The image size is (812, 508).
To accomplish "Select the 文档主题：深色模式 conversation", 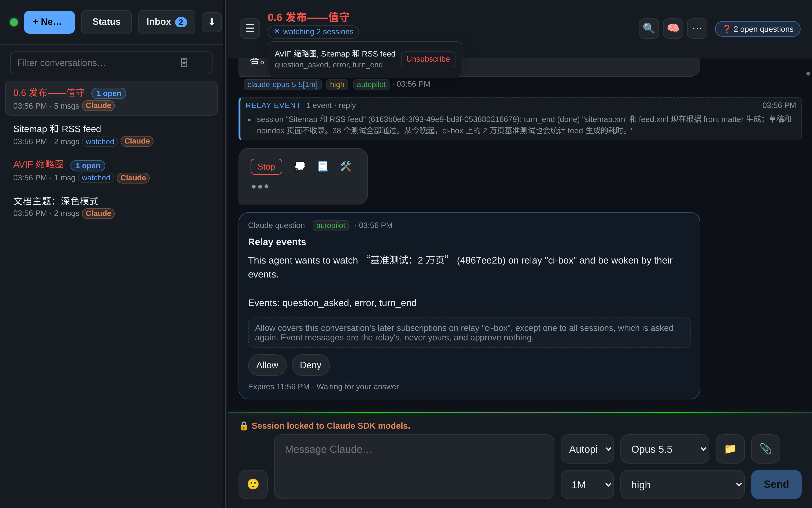I will pos(111,207).
